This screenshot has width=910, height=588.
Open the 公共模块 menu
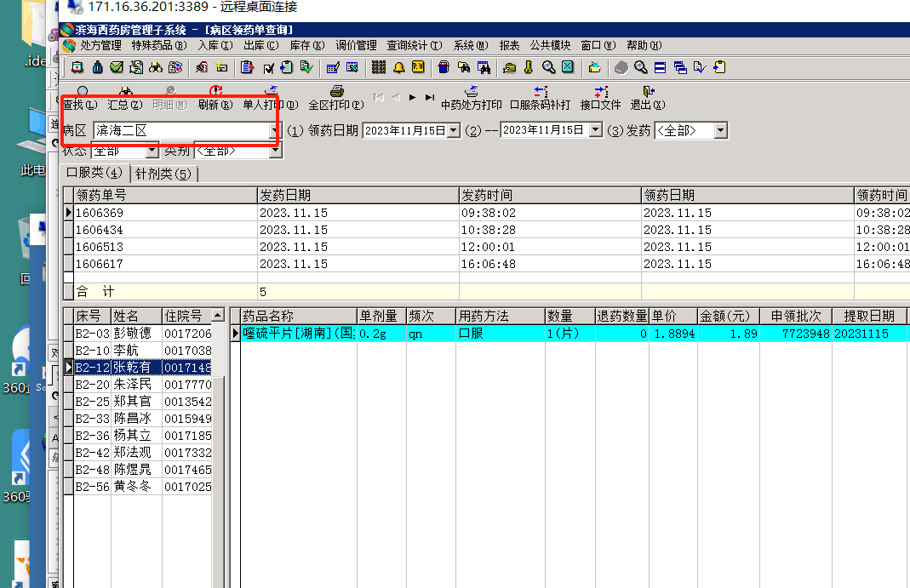550,45
